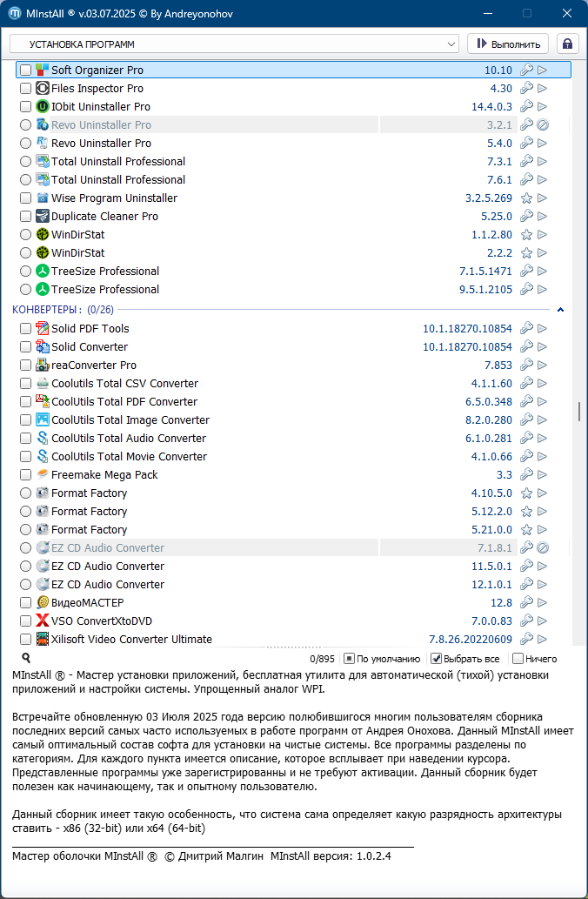Click the Выполнить button
The image size is (588, 899).
[508, 44]
